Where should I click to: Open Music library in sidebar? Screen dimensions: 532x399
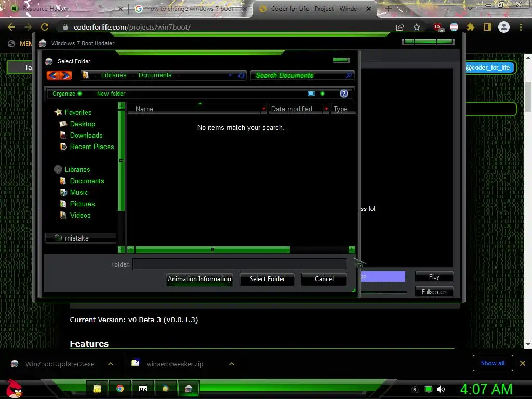(x=79, y=192)
